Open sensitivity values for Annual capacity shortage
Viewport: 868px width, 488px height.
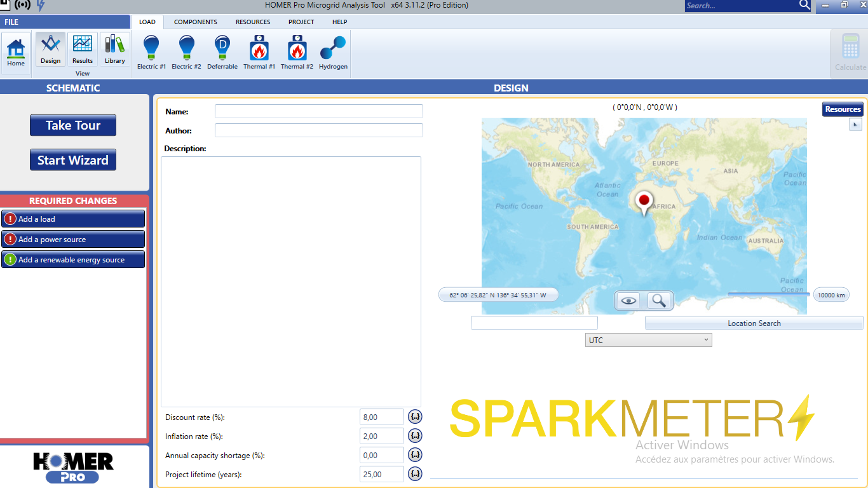415,455
